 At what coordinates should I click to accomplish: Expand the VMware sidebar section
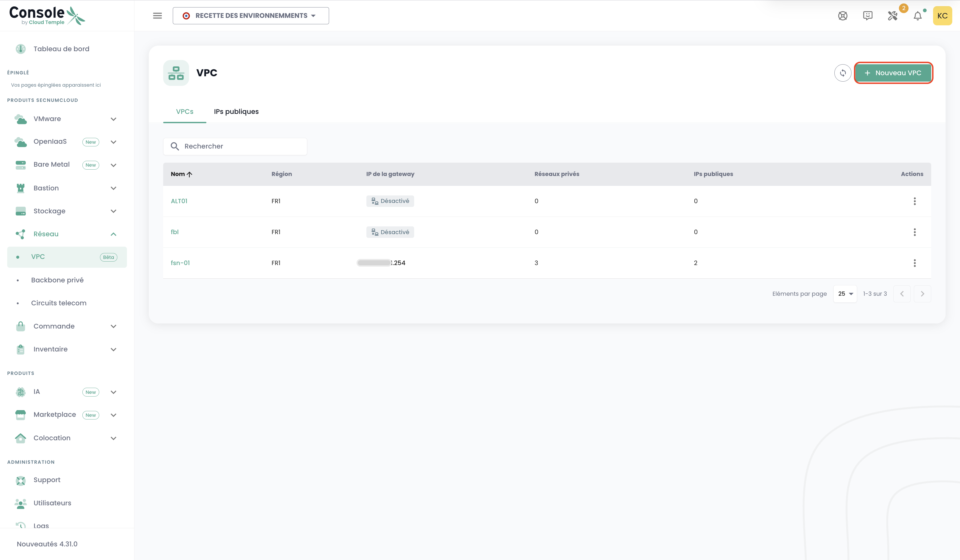pyautogui.click(x=114, y=119)
